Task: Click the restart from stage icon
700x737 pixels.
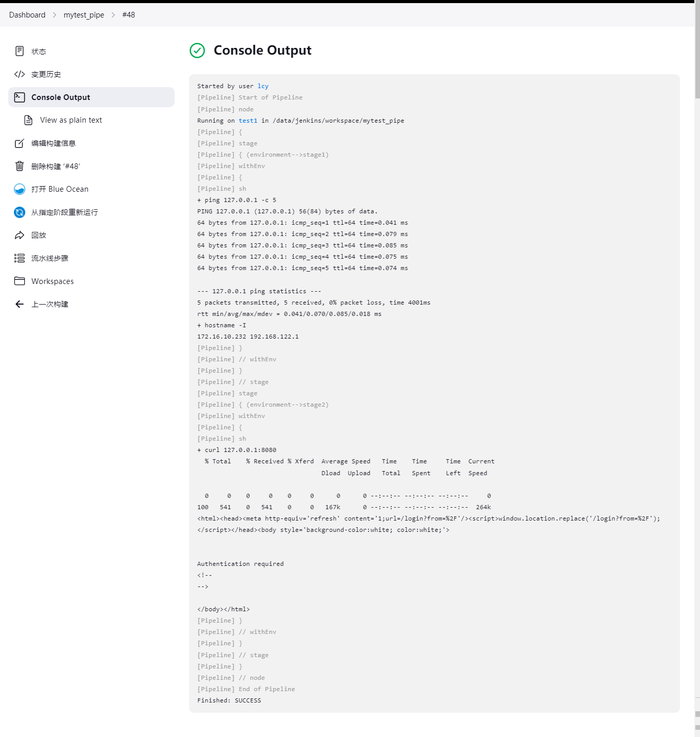Action: pos(20,212)
